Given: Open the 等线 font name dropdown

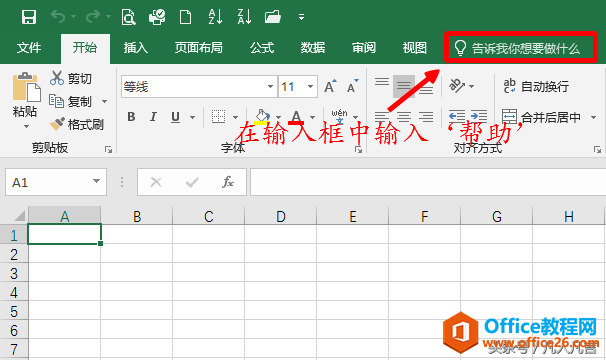Looking at the screenshot, I should coord(270,87).
